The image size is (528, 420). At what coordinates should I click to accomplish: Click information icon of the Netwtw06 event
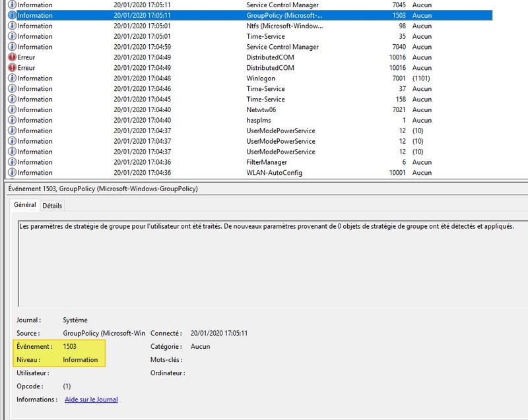click(x=12, y=109)
